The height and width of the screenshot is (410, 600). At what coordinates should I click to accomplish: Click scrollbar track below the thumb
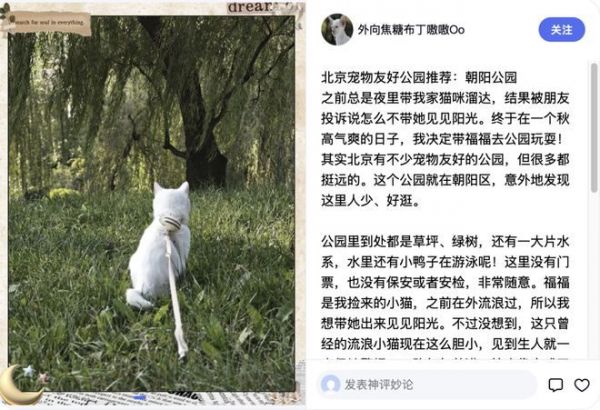pyautogui.click(x=594, y=276)
